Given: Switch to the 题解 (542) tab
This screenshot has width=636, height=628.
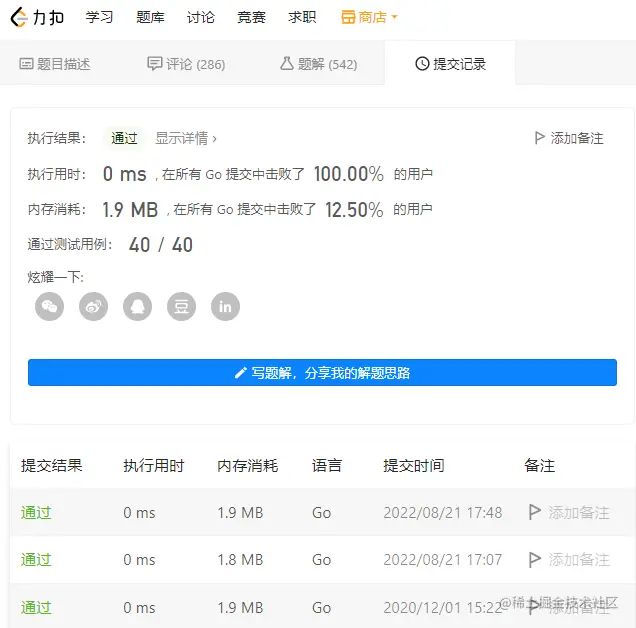Looking at the screenshot, I should [319, 64].
